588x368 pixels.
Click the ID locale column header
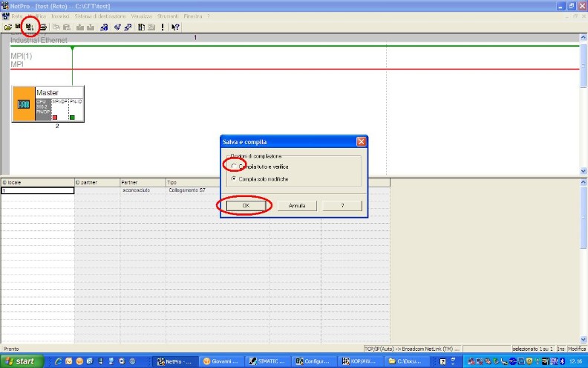[x=38, y=182]
